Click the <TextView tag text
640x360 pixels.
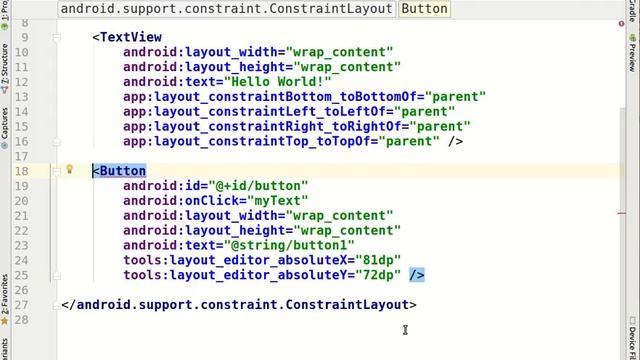coord(127,37)
